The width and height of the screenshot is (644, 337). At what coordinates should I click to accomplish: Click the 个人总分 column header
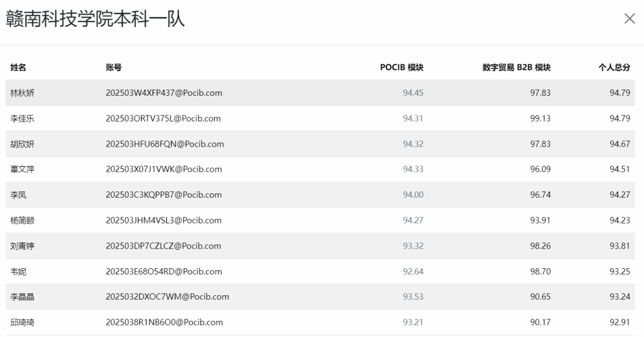click(x=614, y=68)
